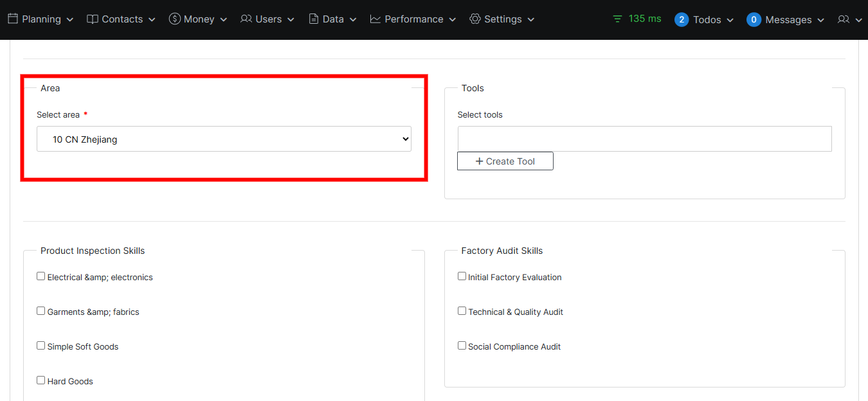The width and height of the screenshot is (868, 401).
Task: Open the Performance menu
Action: pos(414,19)
